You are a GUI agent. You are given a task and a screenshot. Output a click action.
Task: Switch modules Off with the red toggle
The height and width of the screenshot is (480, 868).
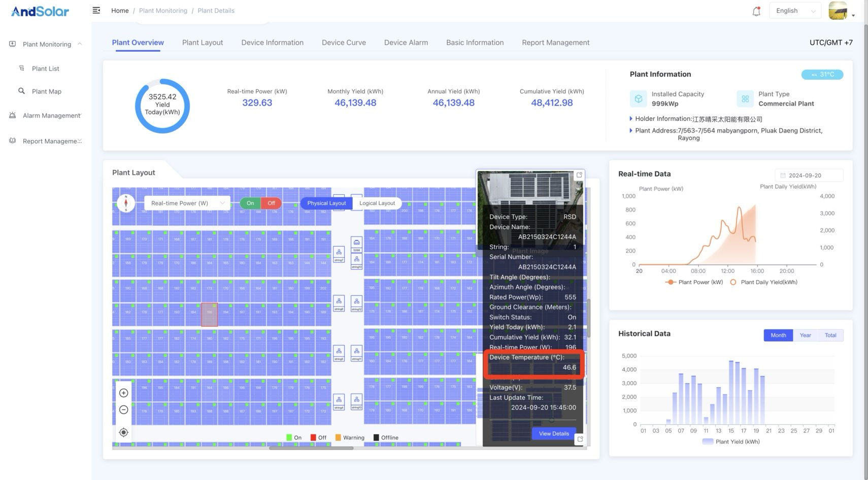coord(272,203)
